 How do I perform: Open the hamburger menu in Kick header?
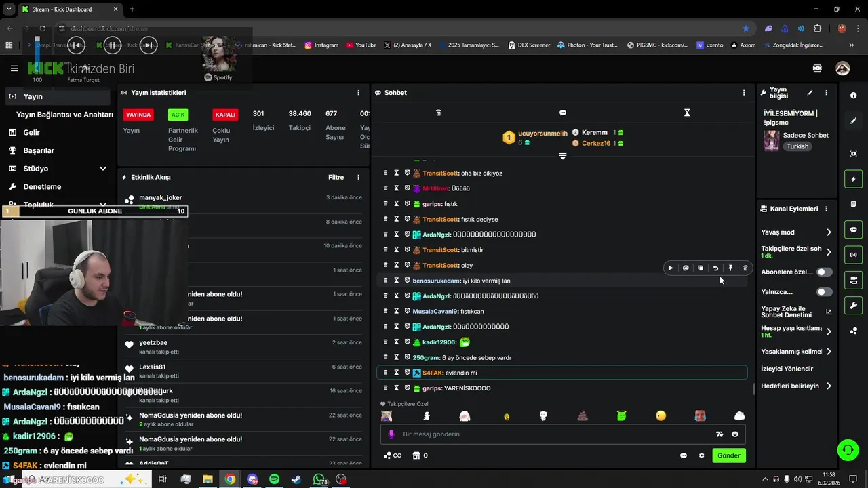(14, 68)
